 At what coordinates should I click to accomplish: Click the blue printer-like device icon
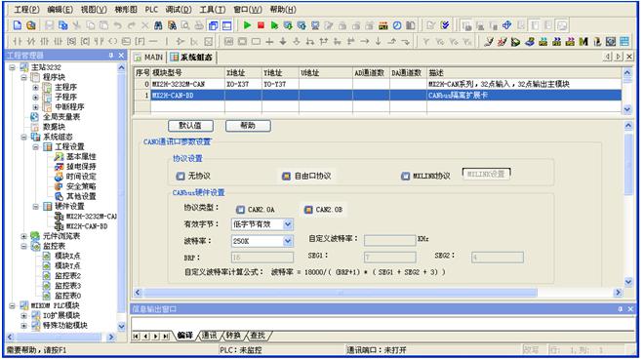(529, 41)
